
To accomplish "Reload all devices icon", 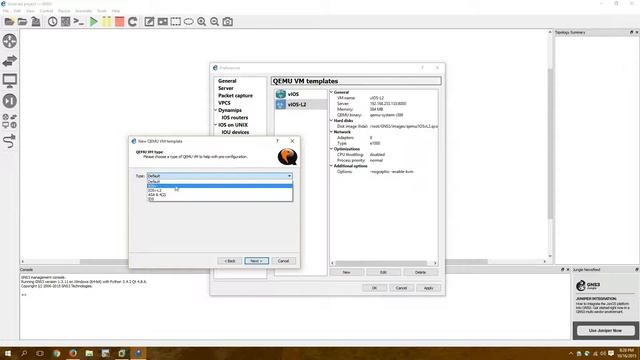I will 132,22.
